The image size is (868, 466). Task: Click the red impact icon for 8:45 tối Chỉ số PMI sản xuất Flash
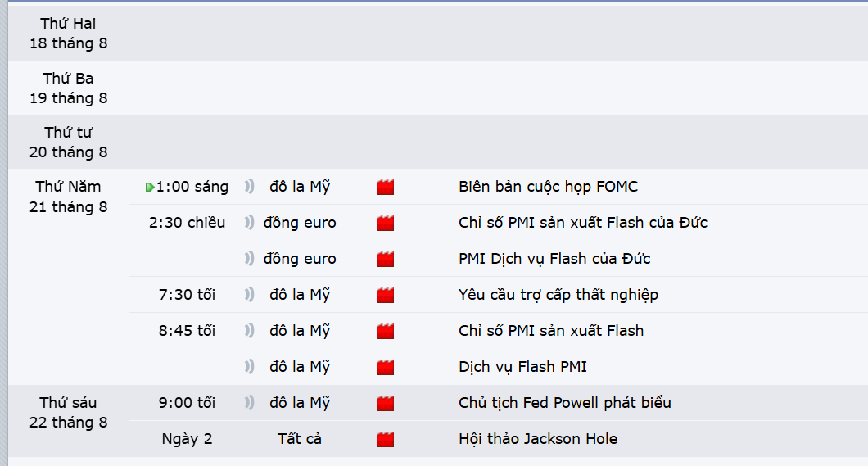coord(385,331)
